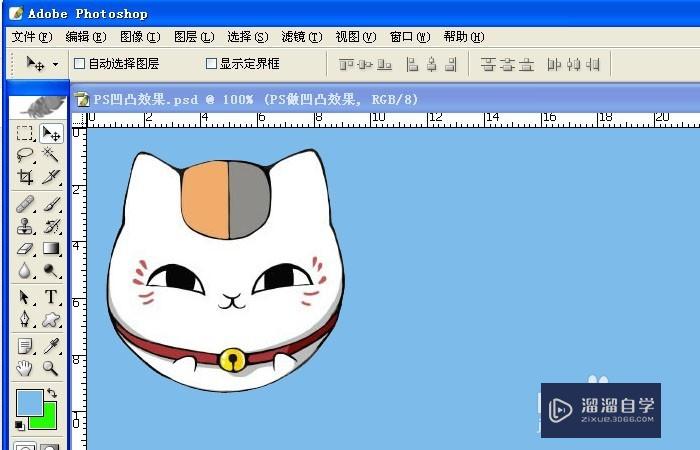Image resolution: width=700 pixels, height=450 pixels.
Task: Open the 图像 menu
Action: 140,37
